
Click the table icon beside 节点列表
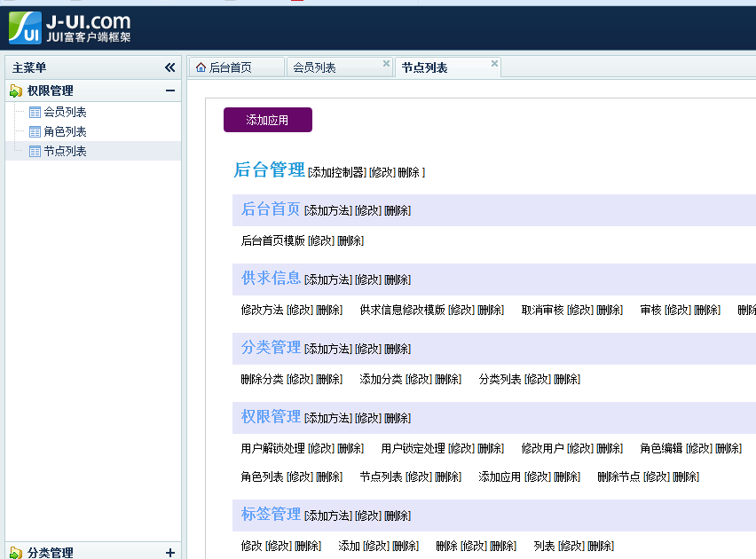(35, 151)
